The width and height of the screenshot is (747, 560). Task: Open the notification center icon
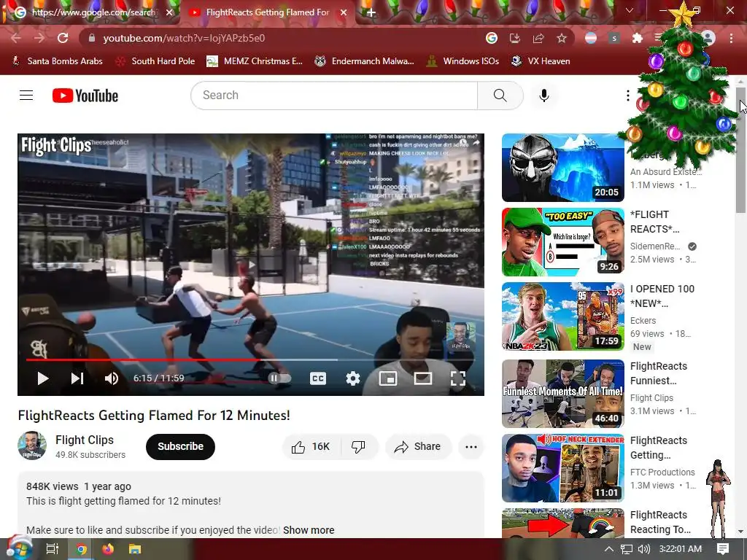tap(723, 549)
